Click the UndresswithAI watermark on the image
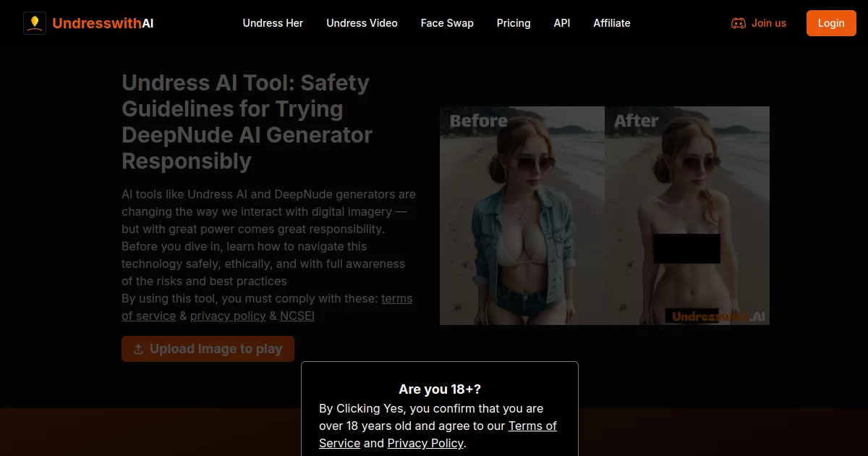 pyautogui.click(x=715, y=316)
